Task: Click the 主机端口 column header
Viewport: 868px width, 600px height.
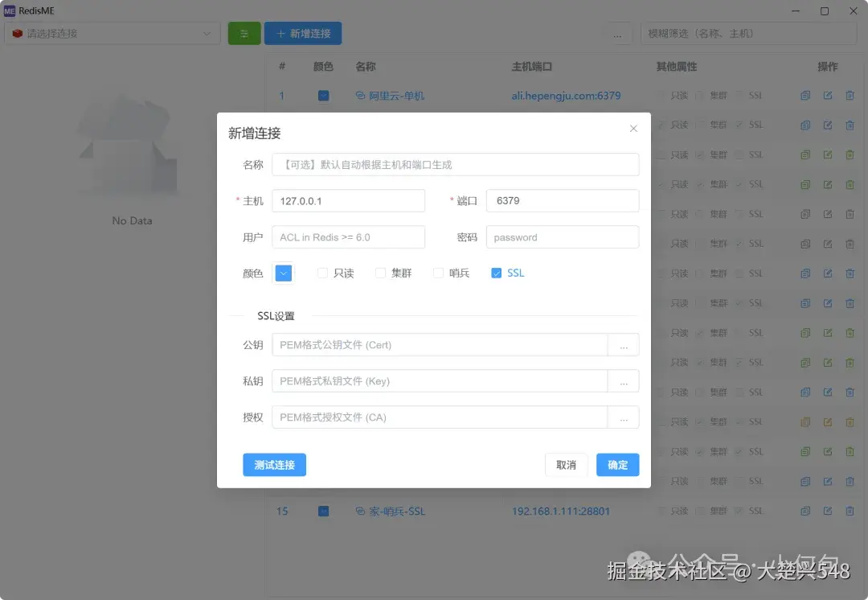Action: [x=531, y=67]
